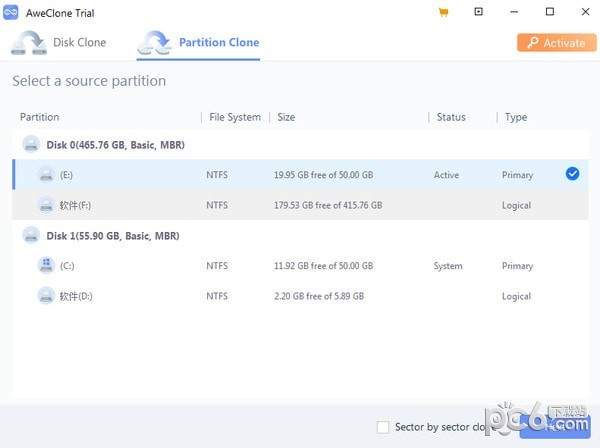Screen dimensions: 600x448
Task: Uncheck the blue checkmark on E: partition
Action: [x=572, y=174]
